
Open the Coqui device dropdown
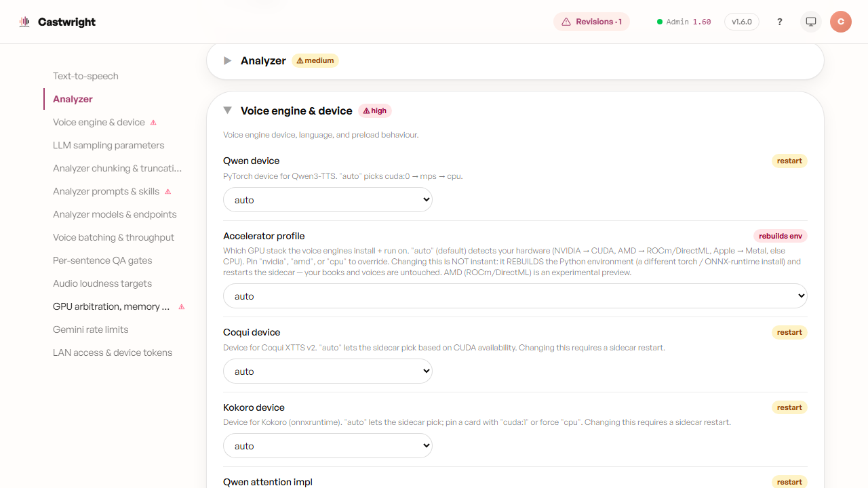pos(328,371)
